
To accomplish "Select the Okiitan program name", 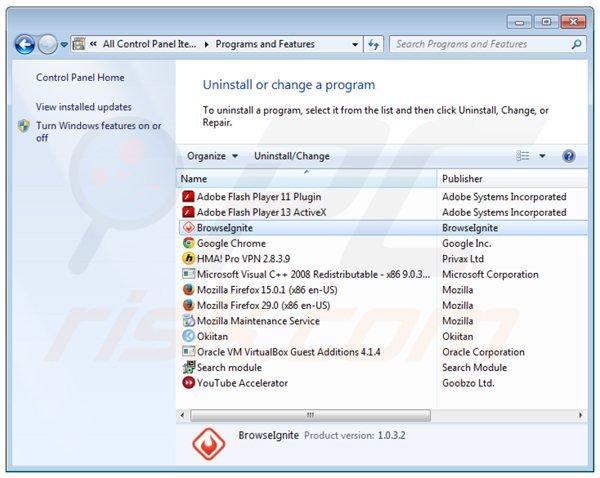I will click(212, 336).
